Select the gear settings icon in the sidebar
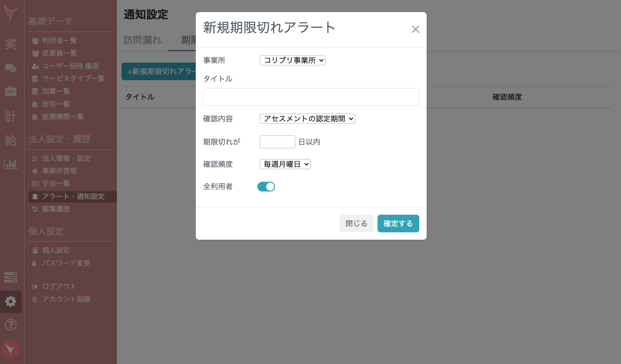 11,301
